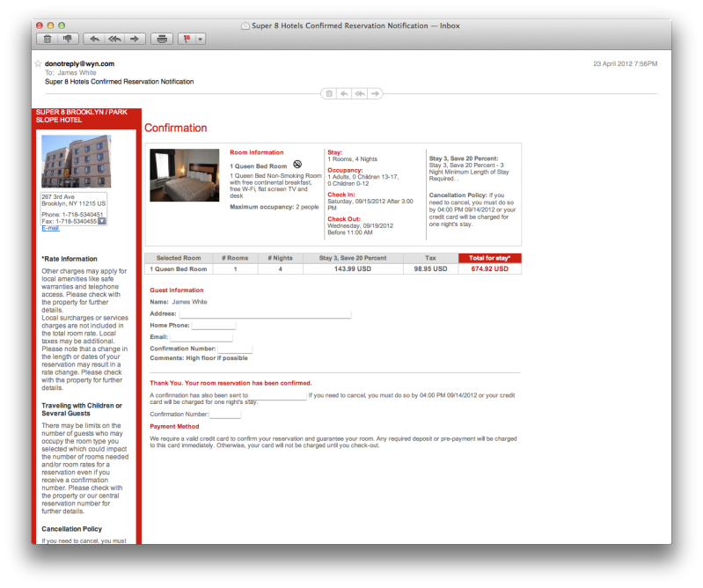
Task: Delete message using toolbar trash icon
Action: pyautogui.click(x=48, y=39)
